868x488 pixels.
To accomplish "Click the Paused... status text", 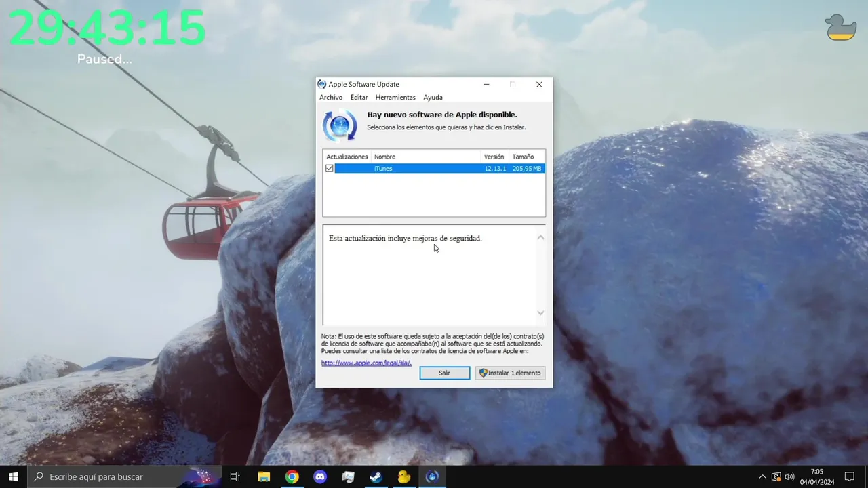I will (104, 59).
